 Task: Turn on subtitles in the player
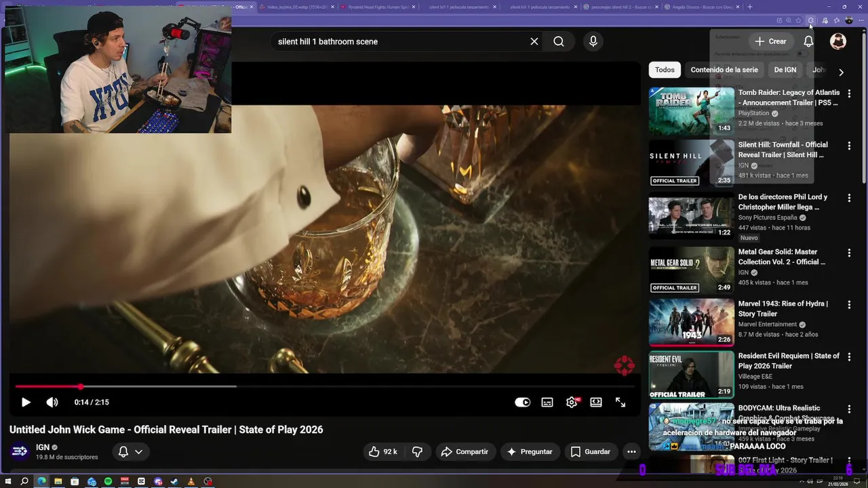tap(547, 402)
